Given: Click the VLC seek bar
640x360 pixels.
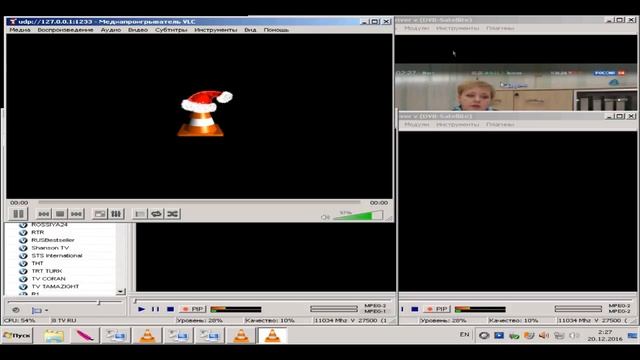Looking at the screenshot, I should (x=199, y=202).
